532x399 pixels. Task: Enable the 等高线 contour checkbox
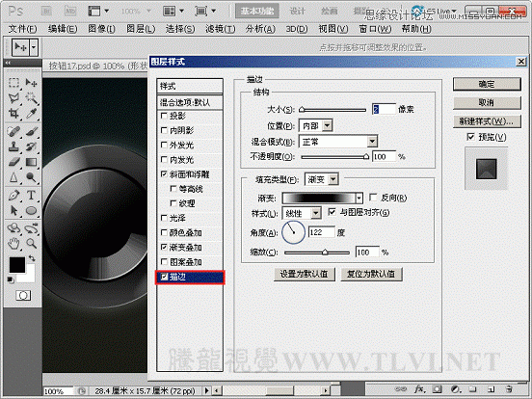[x=173, y=189]
